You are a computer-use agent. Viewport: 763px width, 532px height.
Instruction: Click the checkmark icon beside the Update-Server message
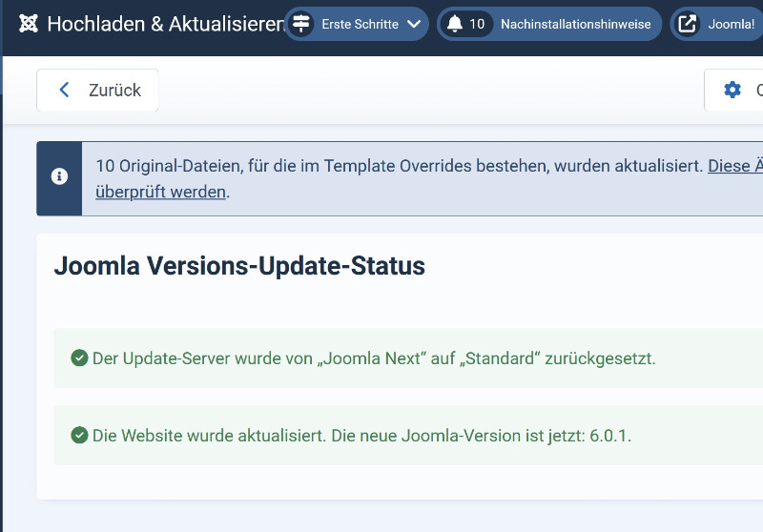80,358
